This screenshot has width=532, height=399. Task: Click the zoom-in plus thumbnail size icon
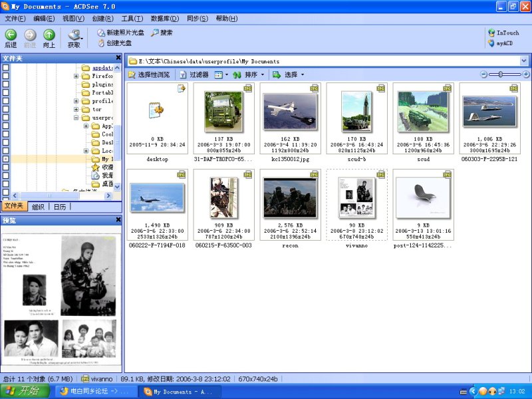tap(526, 74)
